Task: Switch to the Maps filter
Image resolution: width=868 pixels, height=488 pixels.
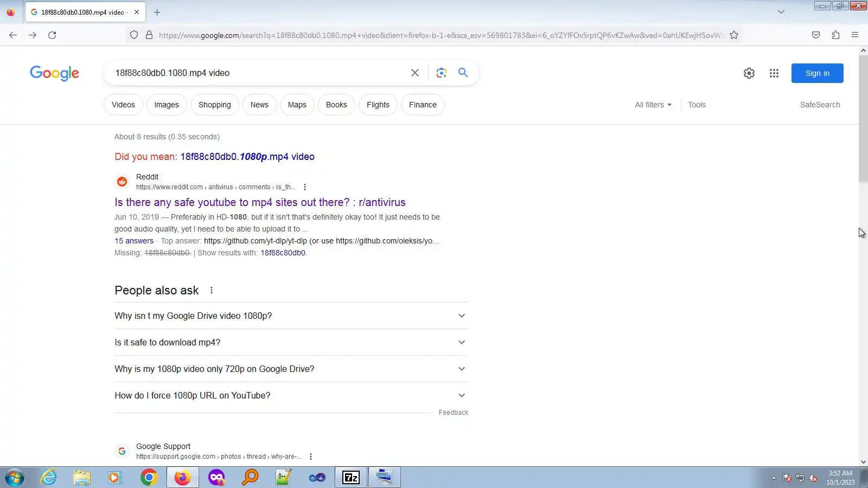Action: pyautogui.click(x=297, y=105)
